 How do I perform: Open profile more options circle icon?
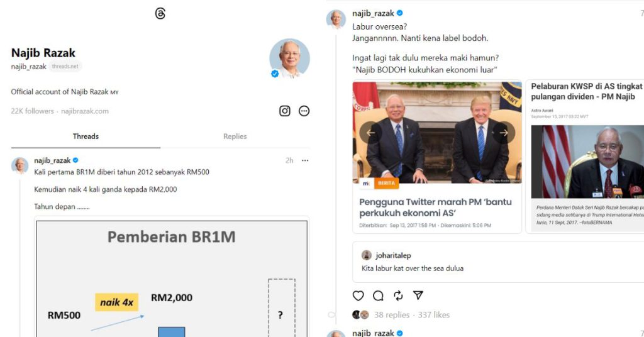(304, 111)
